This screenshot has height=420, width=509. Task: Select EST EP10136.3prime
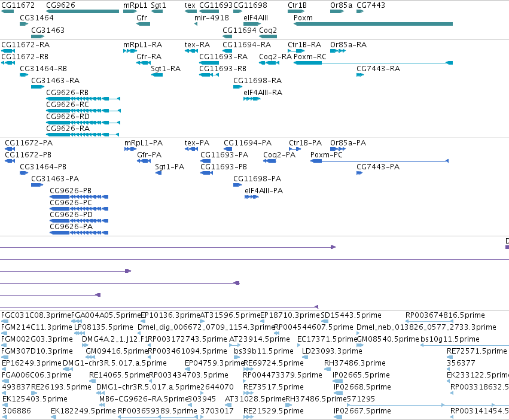click(x=170, y=315)
